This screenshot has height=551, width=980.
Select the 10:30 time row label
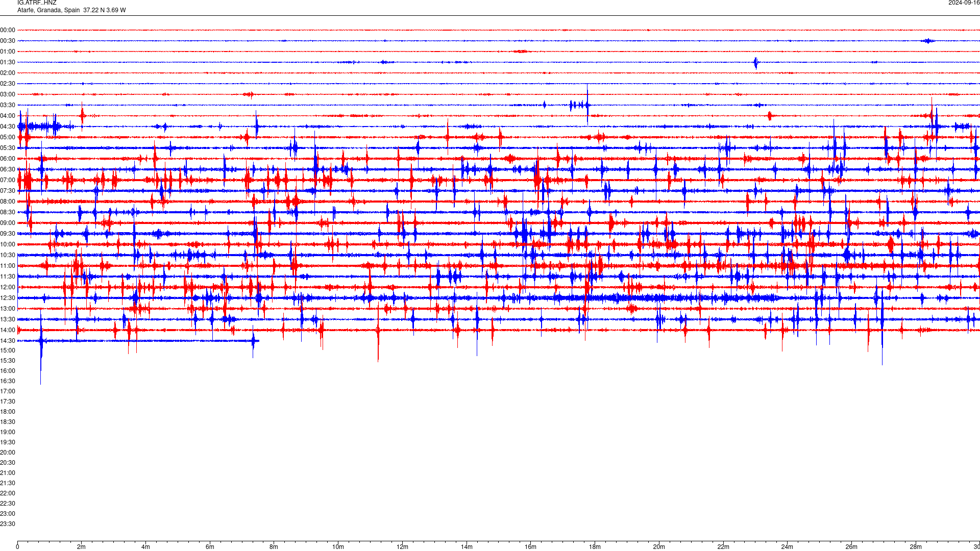pos(8,255)
